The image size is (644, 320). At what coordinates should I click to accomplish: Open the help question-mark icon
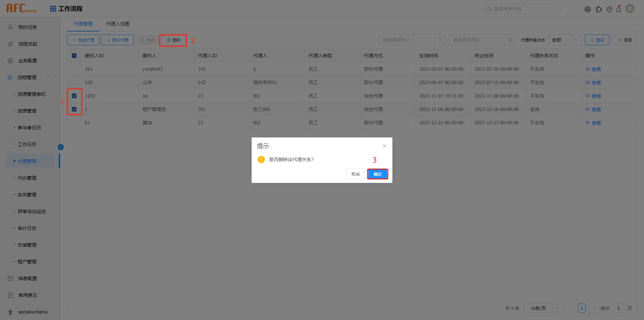point(610,9)
